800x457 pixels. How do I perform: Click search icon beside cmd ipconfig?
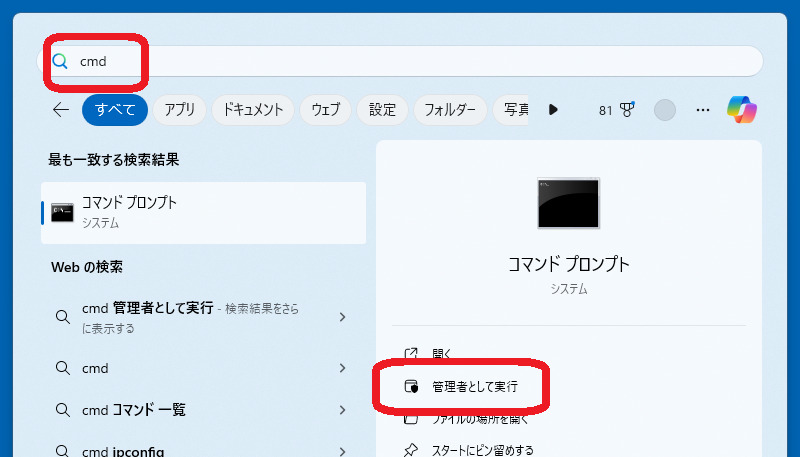click(x=63, y=451)
